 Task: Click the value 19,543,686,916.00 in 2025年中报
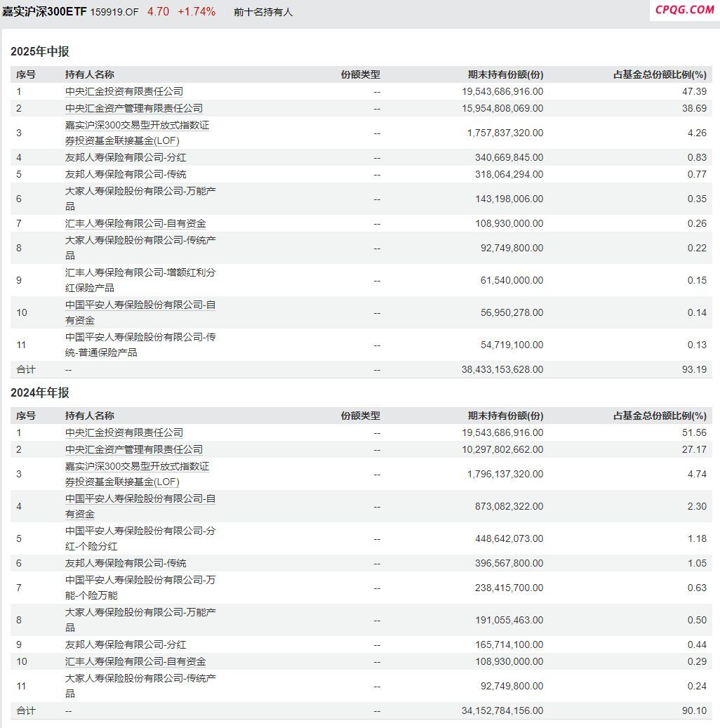(502, 91)
